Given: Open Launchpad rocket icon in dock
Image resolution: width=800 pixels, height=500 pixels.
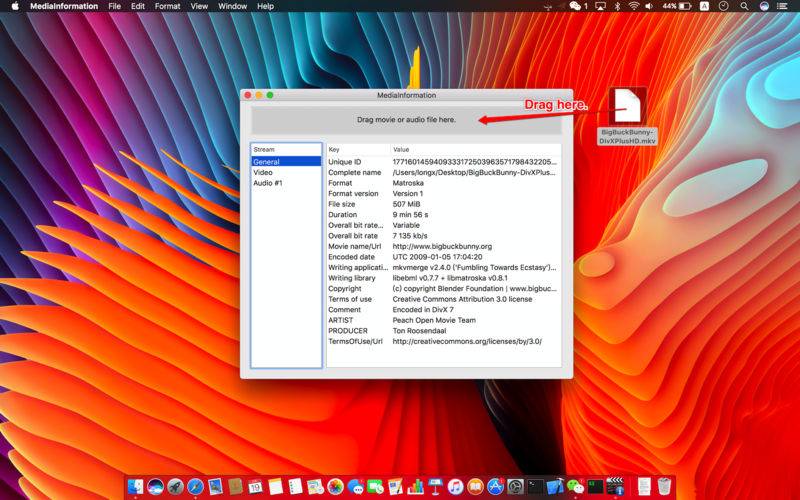Looking at the screenshot, I should point(175,486).
